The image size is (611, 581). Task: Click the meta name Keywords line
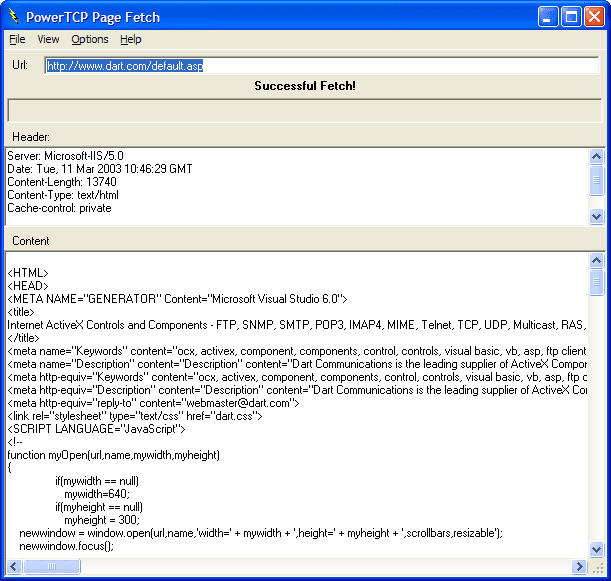tap(297, 351)
